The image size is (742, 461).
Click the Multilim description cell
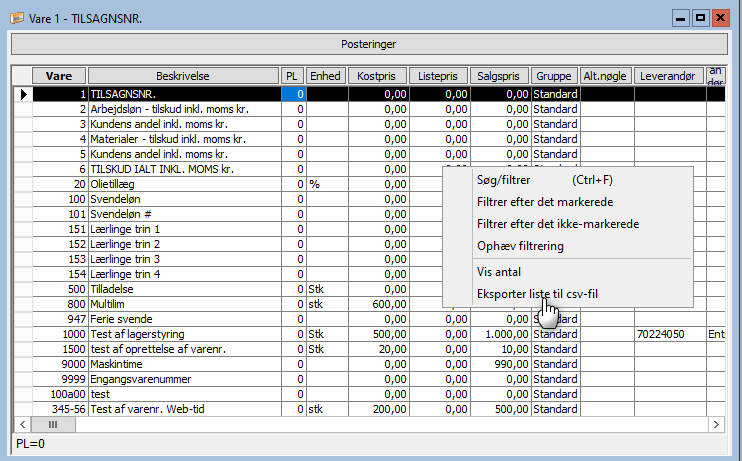tap(183, 304)
